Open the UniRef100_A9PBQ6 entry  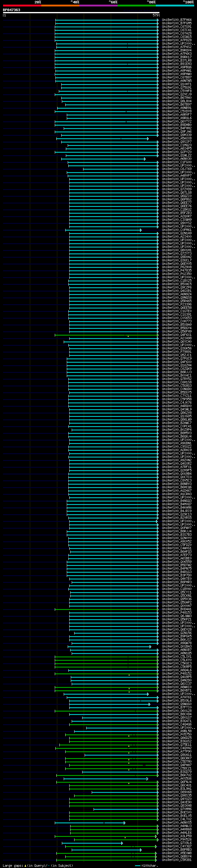(177, 67)
